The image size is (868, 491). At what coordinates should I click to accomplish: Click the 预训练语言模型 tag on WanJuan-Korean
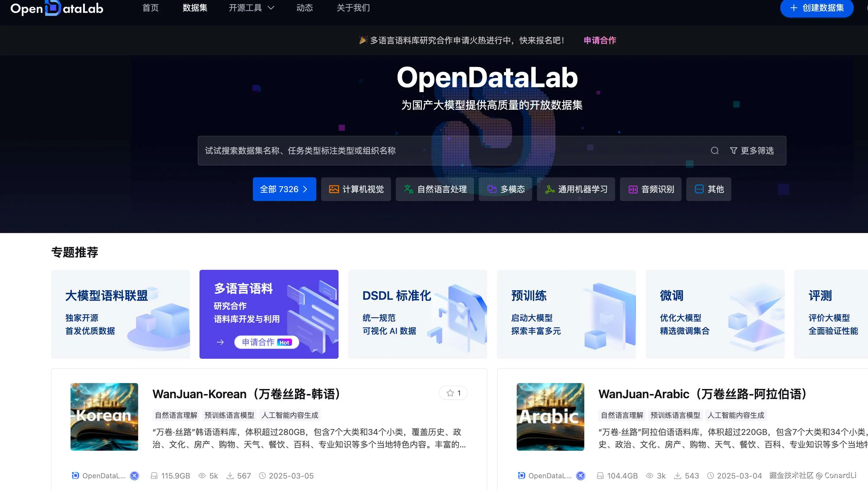pyautogui.click(x=229, y=415)
